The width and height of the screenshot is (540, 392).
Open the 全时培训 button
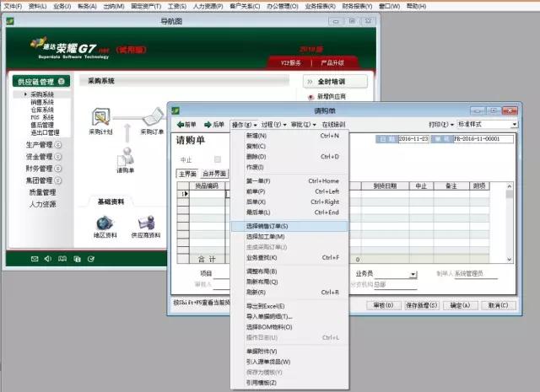[335, 82]
